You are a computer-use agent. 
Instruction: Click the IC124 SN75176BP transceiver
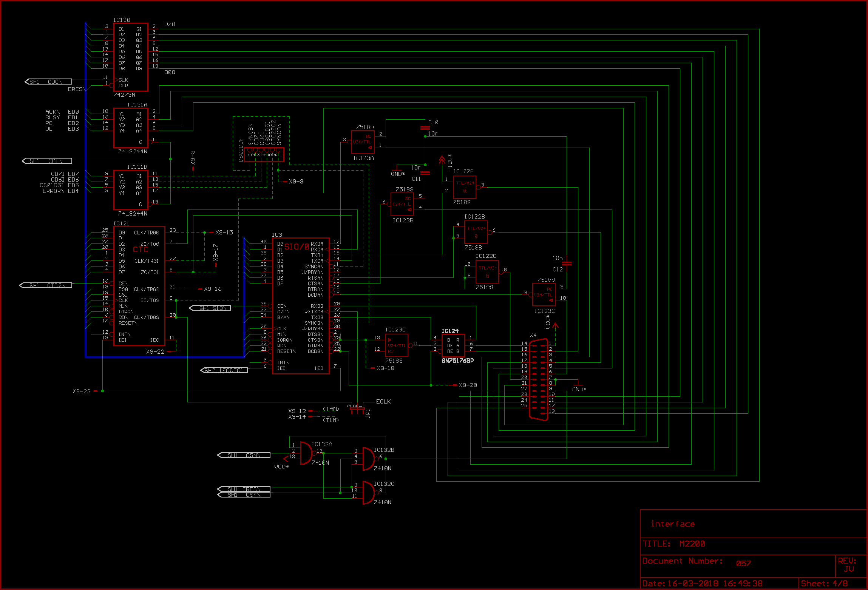(x=453, y=345)
